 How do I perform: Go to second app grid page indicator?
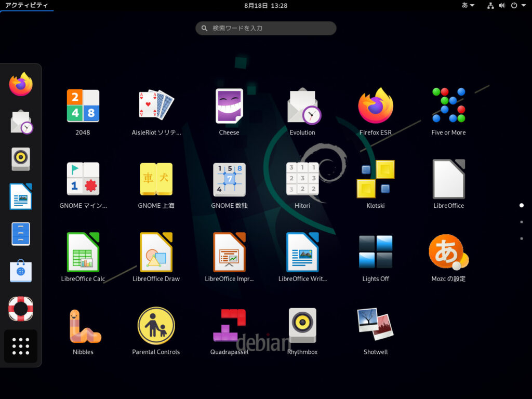(522, 222)
